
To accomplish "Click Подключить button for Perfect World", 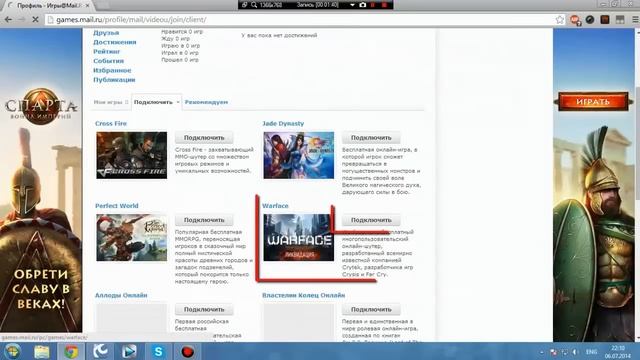I will (x=204, y=220).
